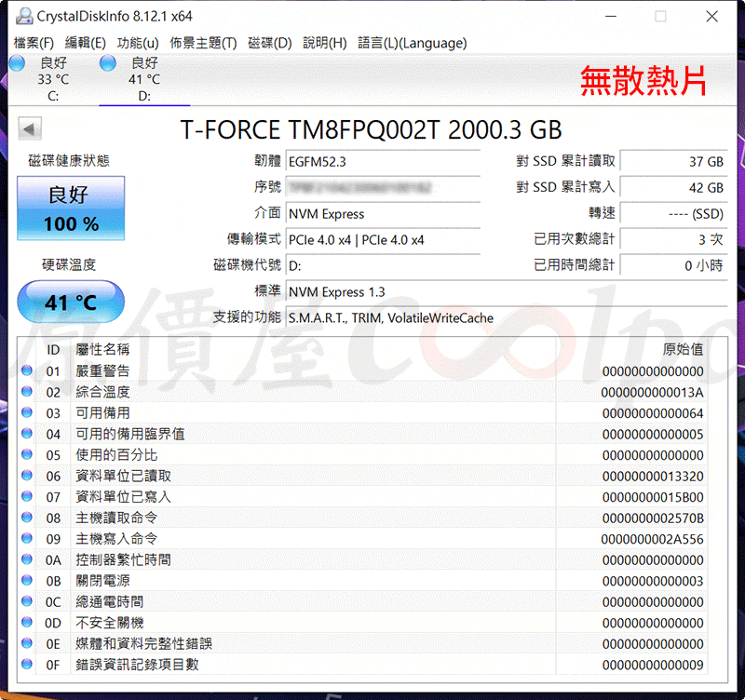Click the 原始值 column header

pos(683,349)
